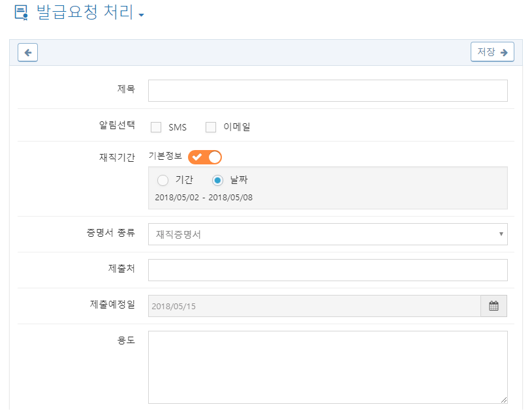532x411 pixels.
Task: Click the back arrow icon button
Action: pos(27,53)
